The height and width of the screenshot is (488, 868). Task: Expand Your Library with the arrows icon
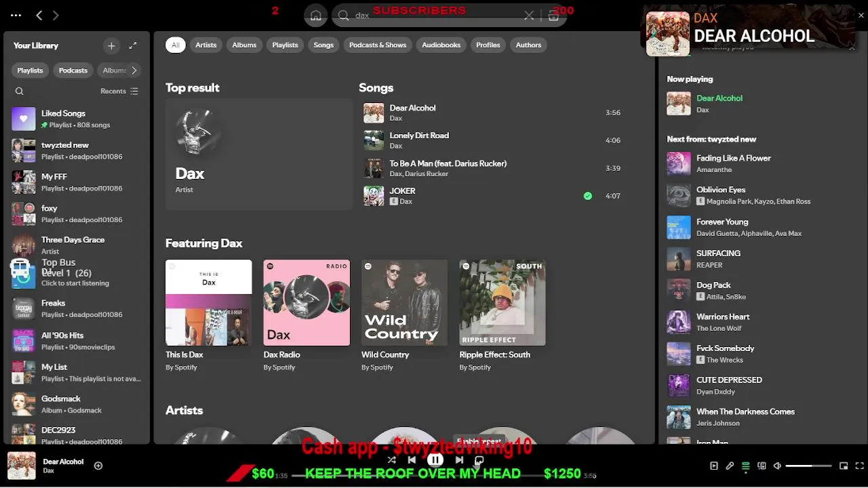133,45
